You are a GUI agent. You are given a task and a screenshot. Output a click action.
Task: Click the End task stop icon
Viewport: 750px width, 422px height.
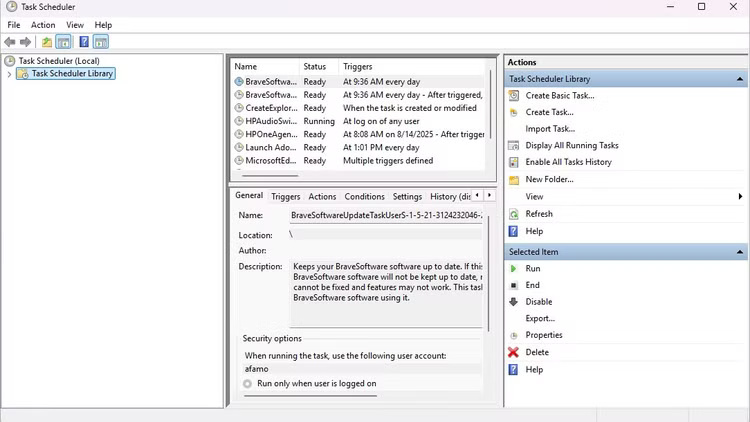pyautogui.click(x=514, y=285)
